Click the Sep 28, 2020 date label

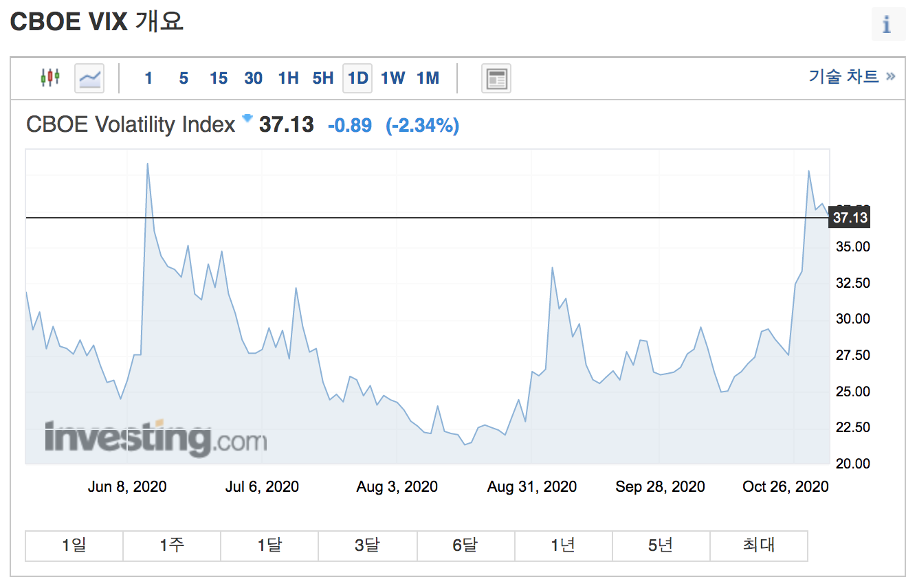click(x=660, y=486)
